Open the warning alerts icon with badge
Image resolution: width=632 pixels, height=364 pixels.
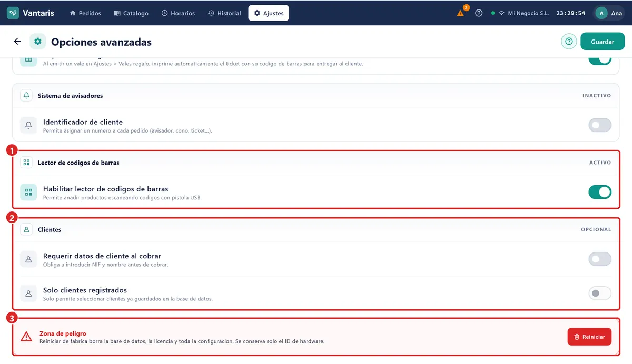click(461, 13)
